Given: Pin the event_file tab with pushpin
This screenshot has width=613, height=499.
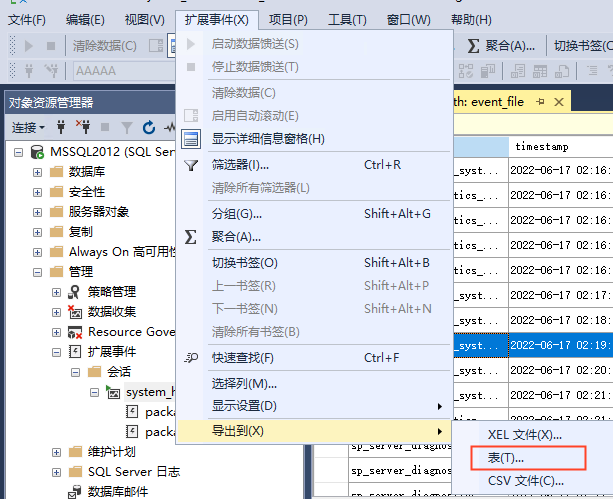Looking at the screenshot, I should 540,102.
